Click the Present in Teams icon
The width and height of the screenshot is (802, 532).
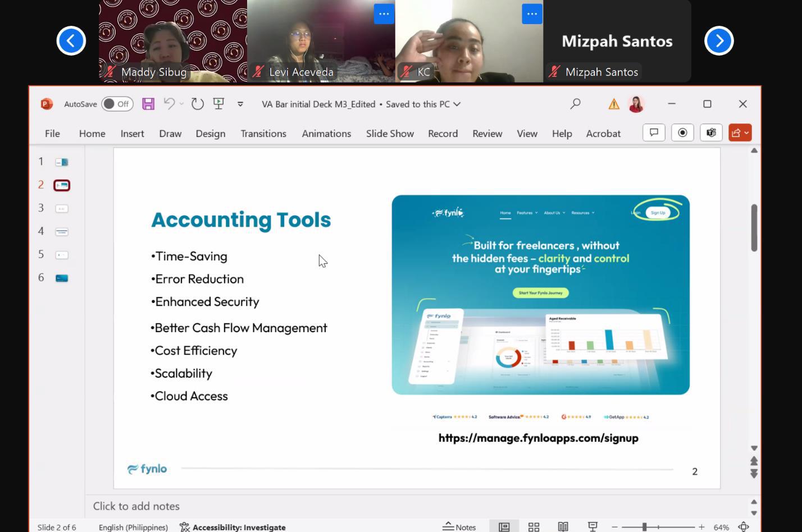[x=711, y=133]
